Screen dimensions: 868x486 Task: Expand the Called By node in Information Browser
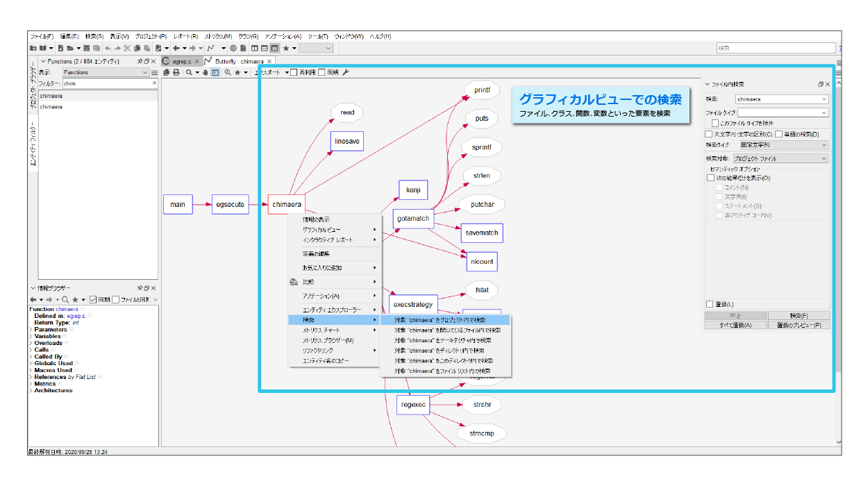31,357
